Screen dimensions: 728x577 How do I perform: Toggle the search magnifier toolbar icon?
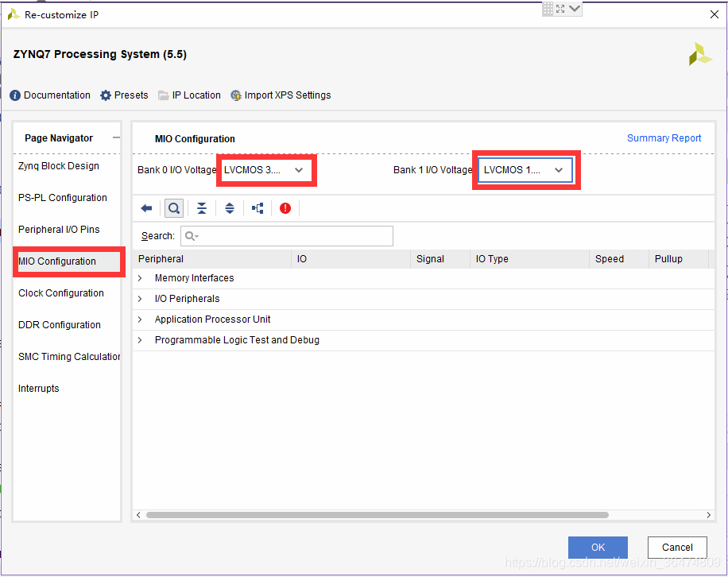[173, 208]
